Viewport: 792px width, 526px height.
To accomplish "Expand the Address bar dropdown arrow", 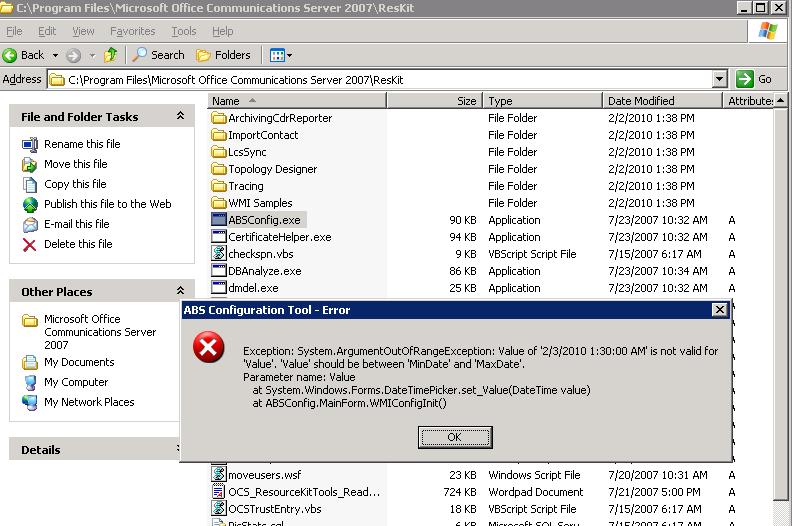I will pyautogui.click(x=720, y=79).
